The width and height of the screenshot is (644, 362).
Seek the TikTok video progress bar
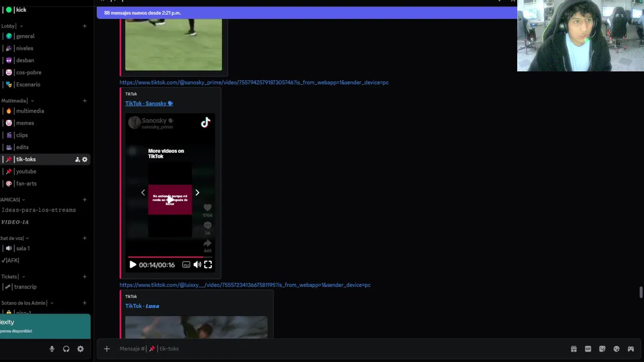point(170,257)
